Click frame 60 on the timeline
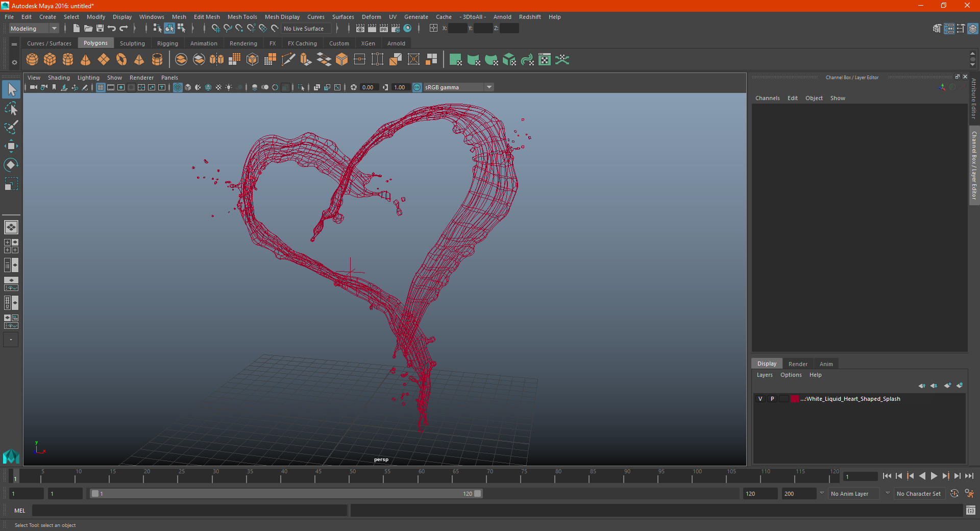 tap(422, 477)
